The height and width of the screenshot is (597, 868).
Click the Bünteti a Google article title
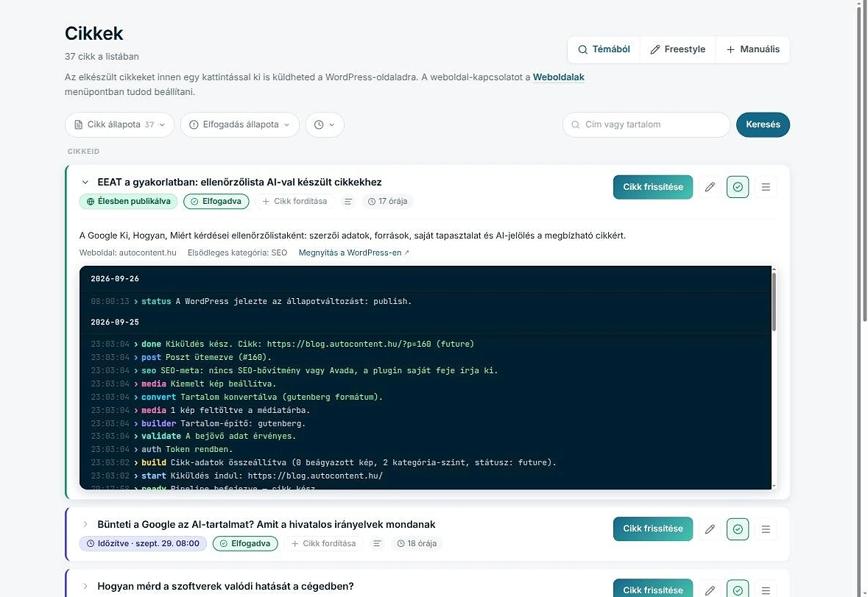[x=267, y=525]
